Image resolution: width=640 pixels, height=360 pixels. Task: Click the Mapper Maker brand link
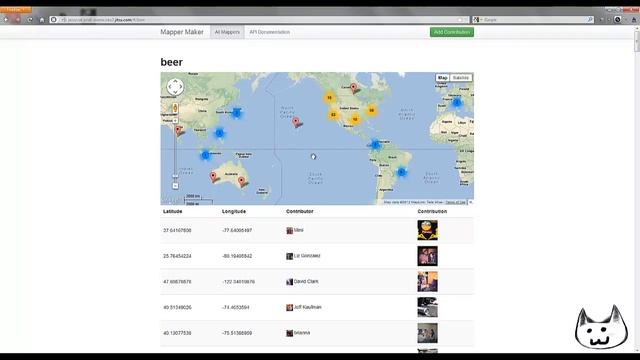182,32
